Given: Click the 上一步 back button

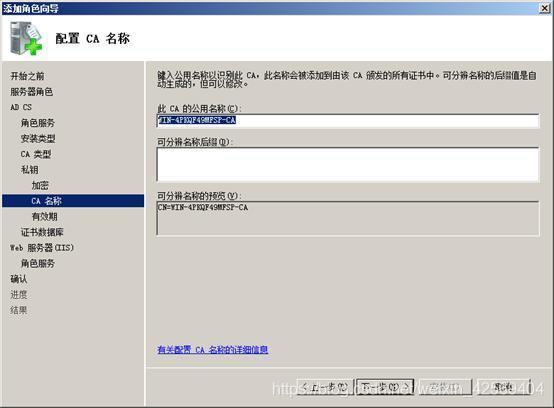Looking at the screenshot, I should [325, 387].
